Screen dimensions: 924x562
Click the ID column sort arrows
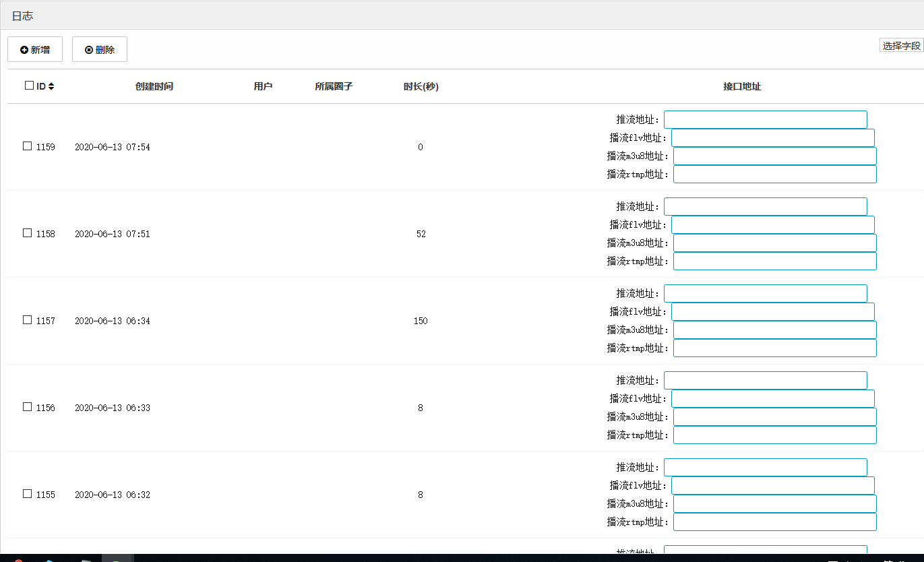click(x=51, y=86)
